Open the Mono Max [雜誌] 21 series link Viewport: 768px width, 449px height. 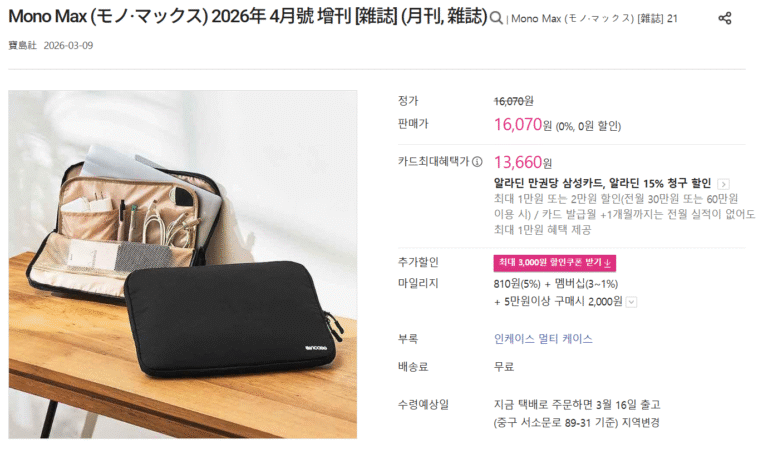tap(594, 19)
